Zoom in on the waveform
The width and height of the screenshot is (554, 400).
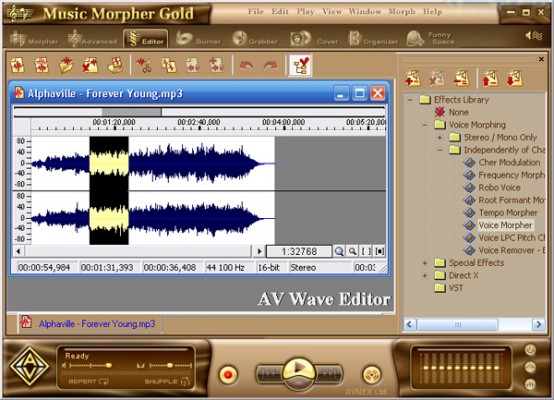point(339,251)
